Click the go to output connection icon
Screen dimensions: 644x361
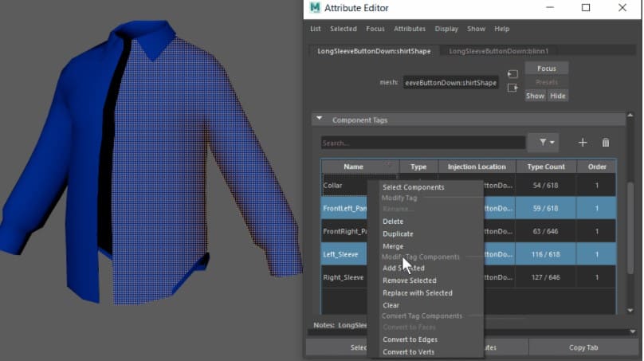pos(512,88)
